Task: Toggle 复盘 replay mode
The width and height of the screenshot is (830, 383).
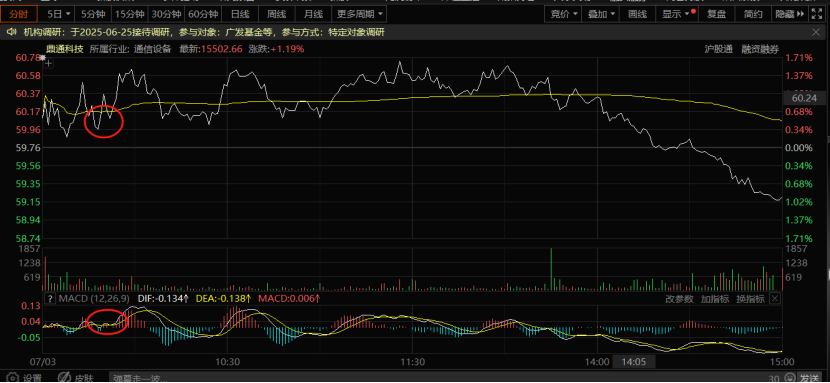Action: (717, 14)
